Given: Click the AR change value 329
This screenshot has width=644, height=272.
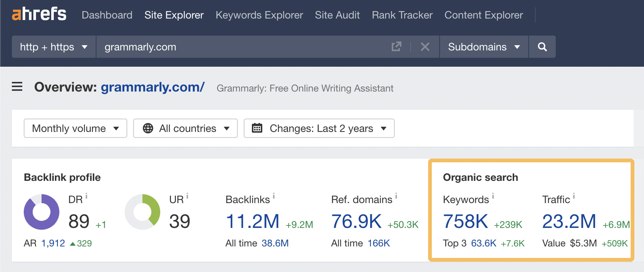Looking at the screenshot, I should 84,243.
